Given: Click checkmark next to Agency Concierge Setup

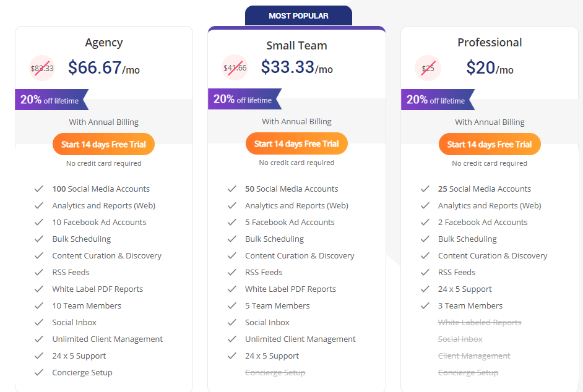Looking at the screenshot, I should (38, 373).
